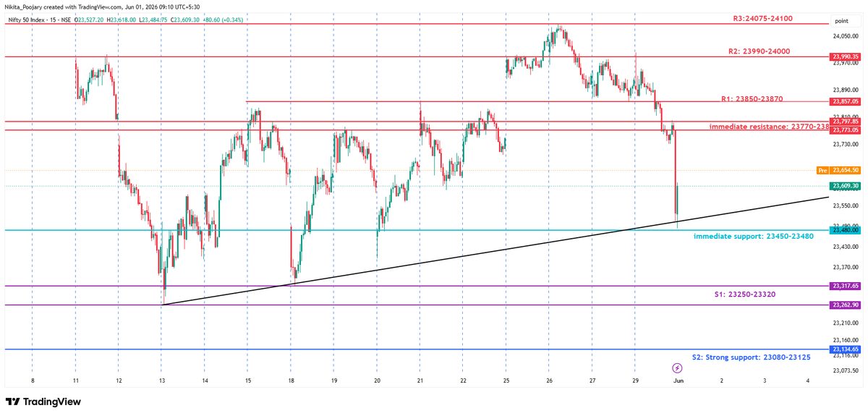Click date 20 on the time axis
Screen dimensions: 868x416
click(x=377, y=380)
